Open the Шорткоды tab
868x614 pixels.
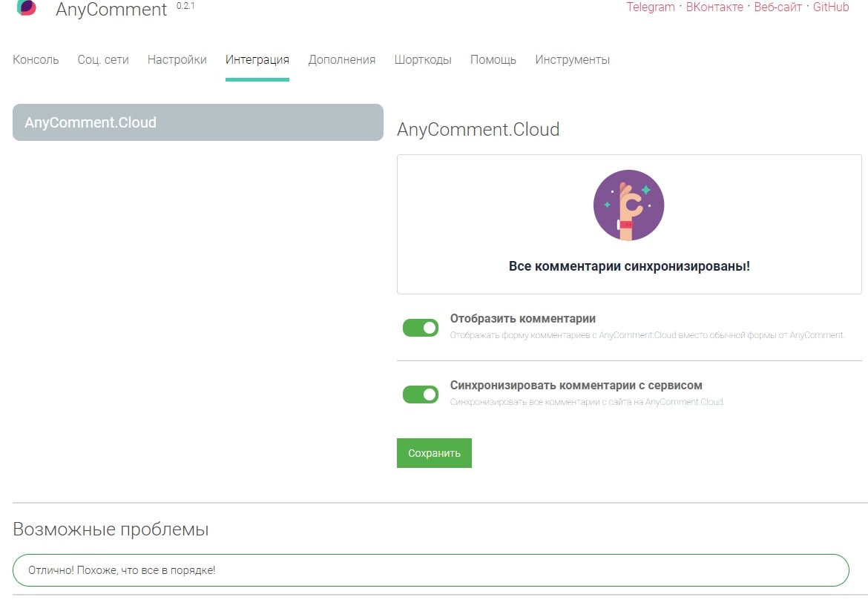tap(423, 60)
